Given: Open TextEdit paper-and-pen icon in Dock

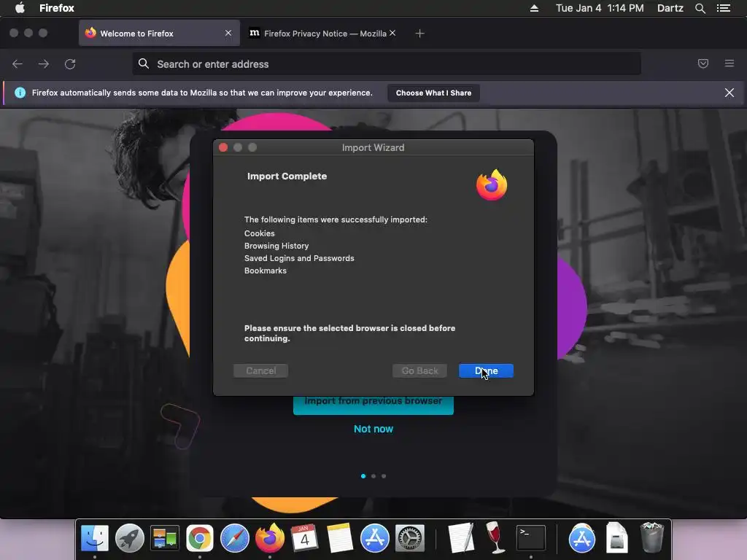Looking at the screenshot, I should point(461,538).
